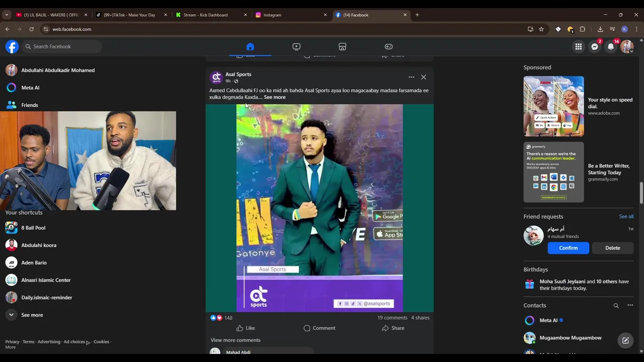Open the Advertising footer link
This screenshot has height=362, width=644.
(x=49, y=342)
